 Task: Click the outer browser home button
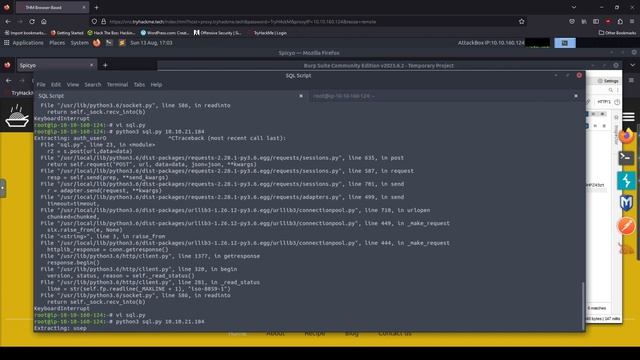pos(44,21)
